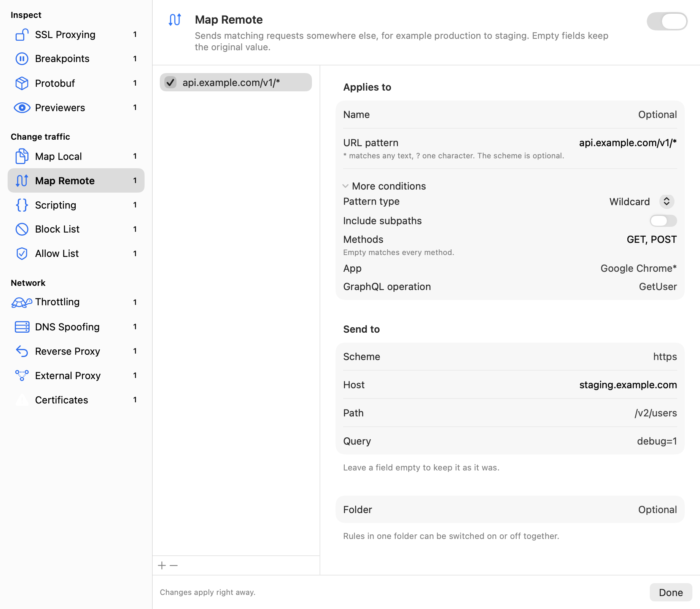Click the Breakpoints pause icon
This screenshot has width=700, height=609.
pyautogui.click(x=22, y=59)
